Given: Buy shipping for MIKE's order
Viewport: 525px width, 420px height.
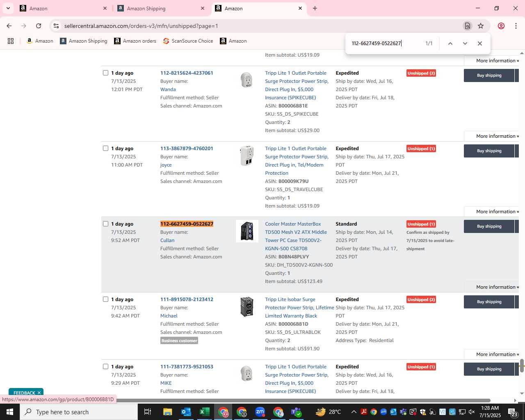Looking at the screenshot, I should [489, 369].
